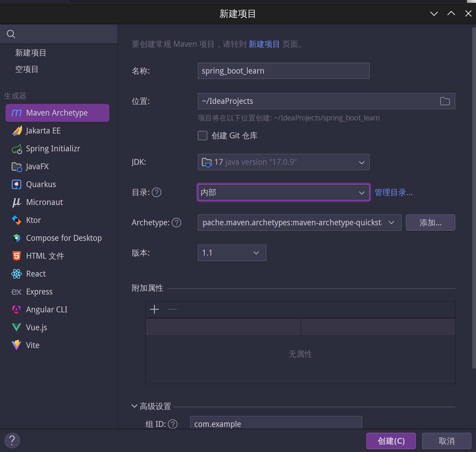
Task: Click the plus icon to add property
Action: 154,310
